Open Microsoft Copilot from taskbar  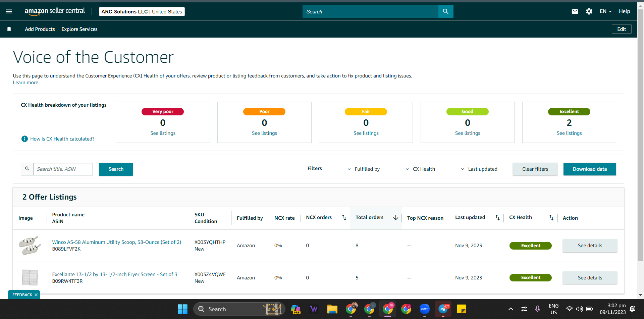(x=296, y=309)
